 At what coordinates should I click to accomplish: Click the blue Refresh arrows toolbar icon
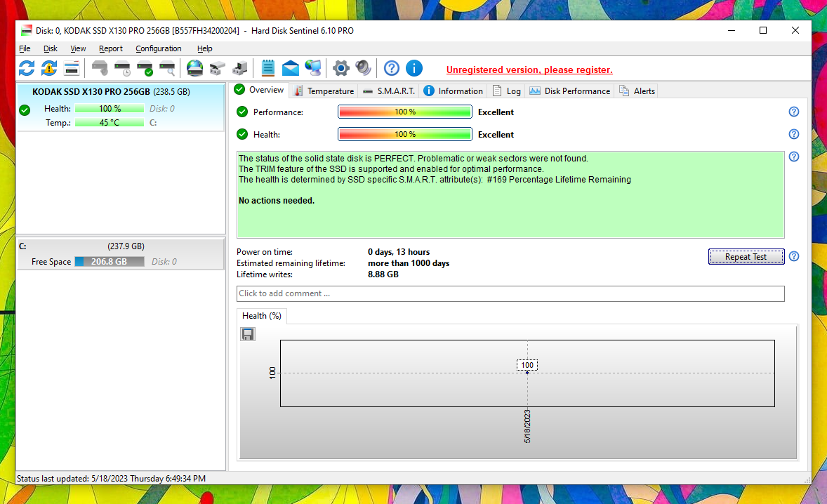(x=27, y=68)
